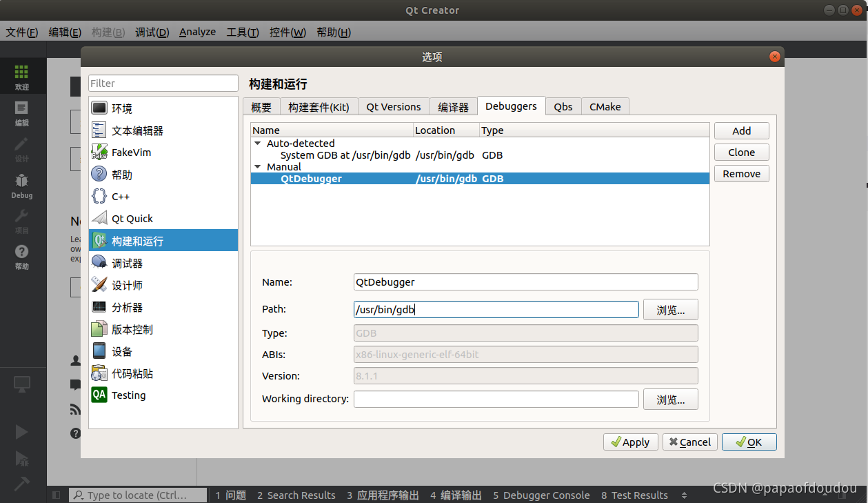Select the C++ category
The image size is (868, 503).
163,196
